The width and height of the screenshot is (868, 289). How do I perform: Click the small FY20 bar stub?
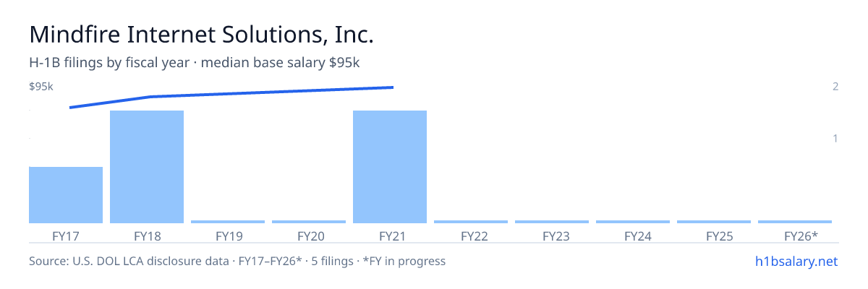[309, 222]
